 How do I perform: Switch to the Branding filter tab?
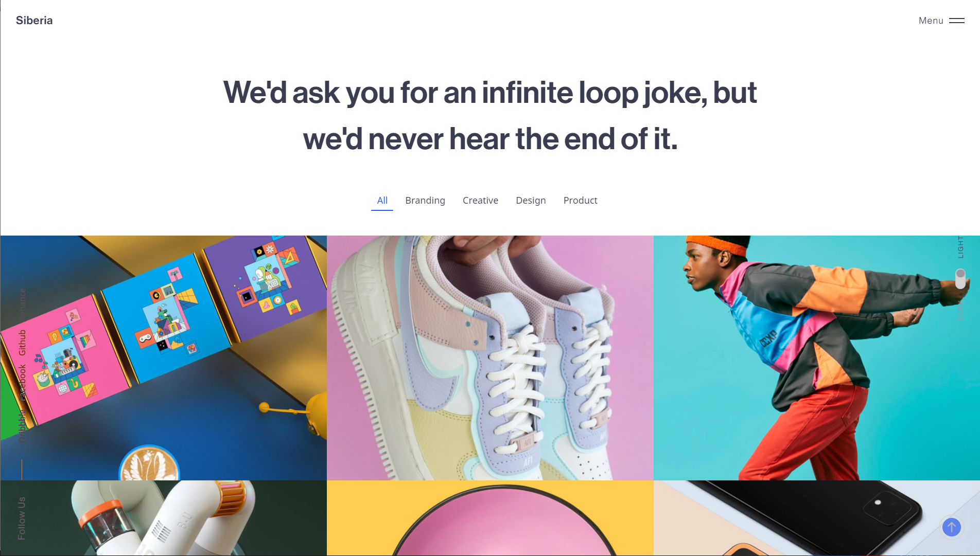(x=425, y=201)
